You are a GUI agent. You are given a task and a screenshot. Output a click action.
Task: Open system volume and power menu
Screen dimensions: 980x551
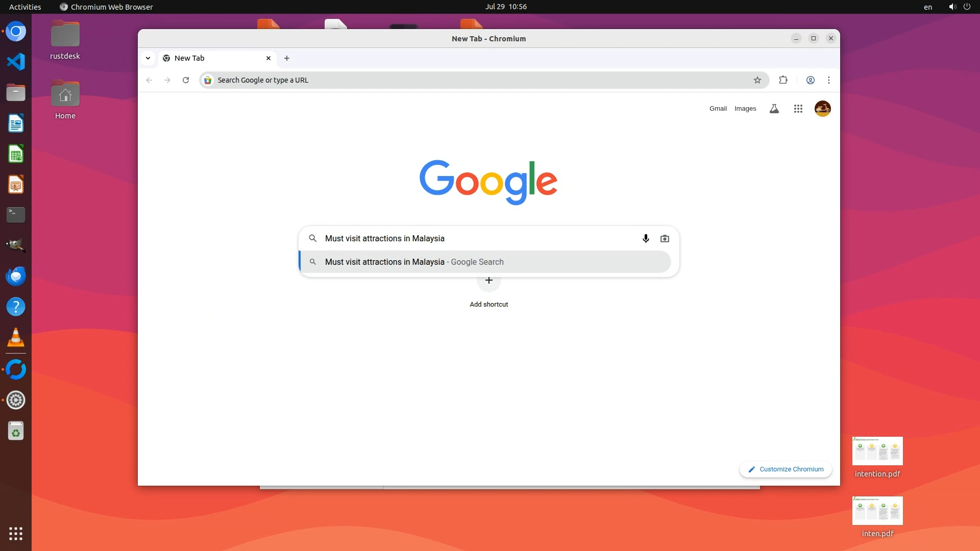pyautogui.click(x=959, y=7)
